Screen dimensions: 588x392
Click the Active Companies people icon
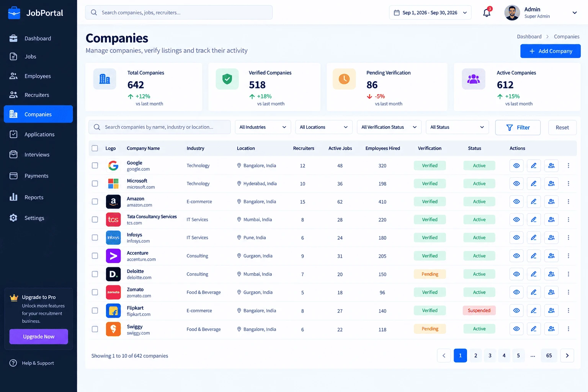click(474, 79)
